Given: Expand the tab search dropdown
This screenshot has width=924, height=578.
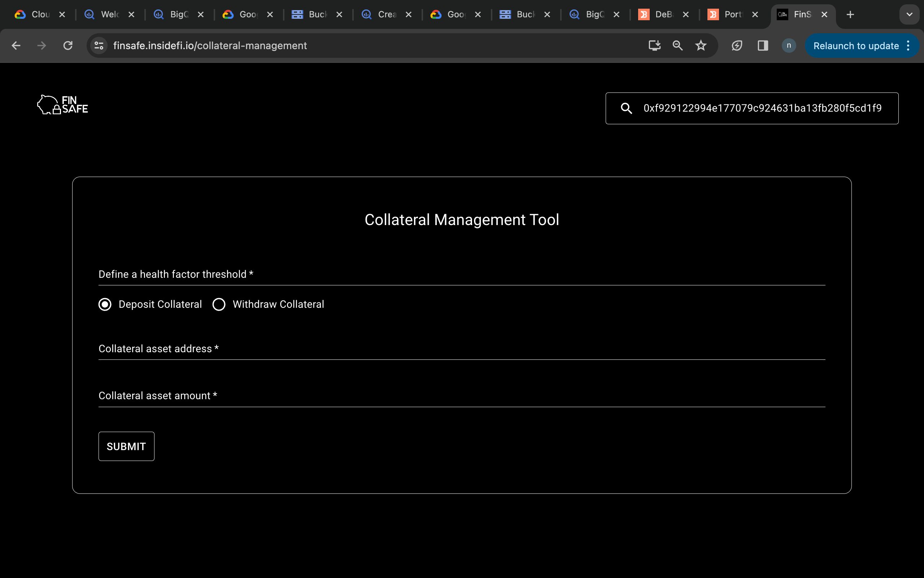Looking at the screenshot, I should (x=910, y=14).
